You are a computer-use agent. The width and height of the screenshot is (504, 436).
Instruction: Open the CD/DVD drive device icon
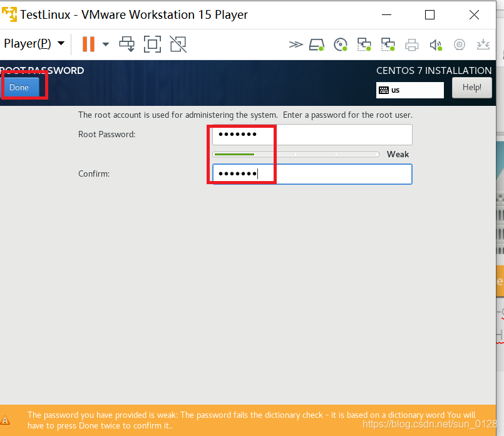(x=341, y=44)
